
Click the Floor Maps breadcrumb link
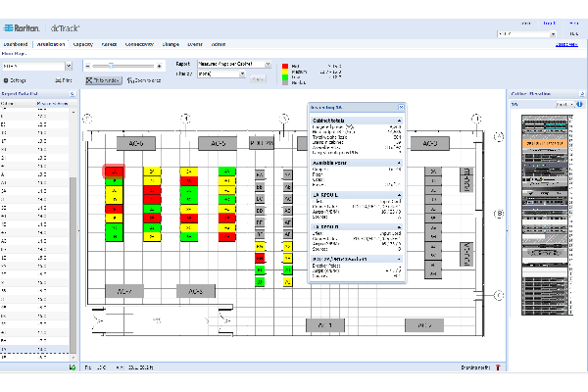pyautogui.click(x=14, y=53)
